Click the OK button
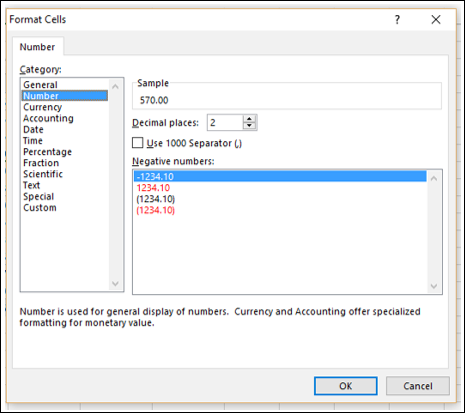 [346, 386]
